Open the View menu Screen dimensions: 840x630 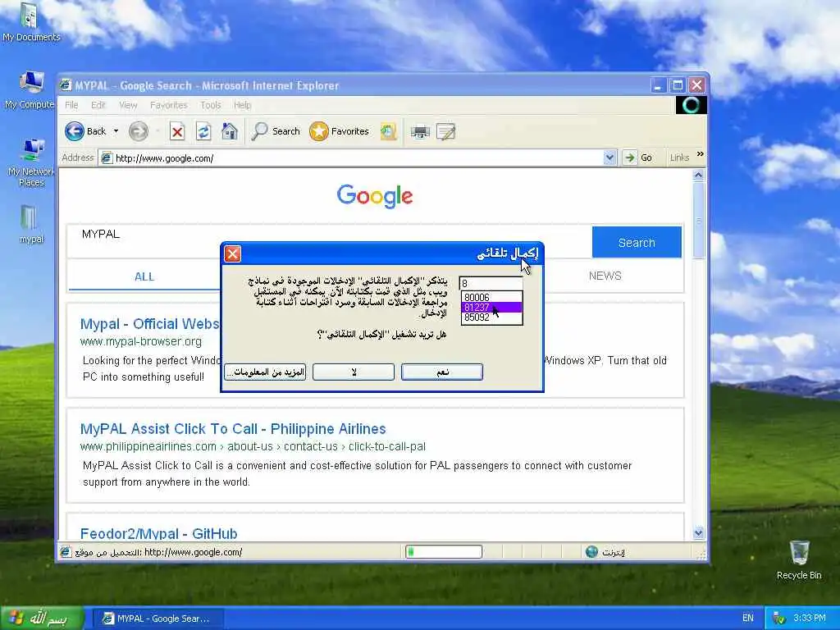pyautogui.click(x=128, y=105)
